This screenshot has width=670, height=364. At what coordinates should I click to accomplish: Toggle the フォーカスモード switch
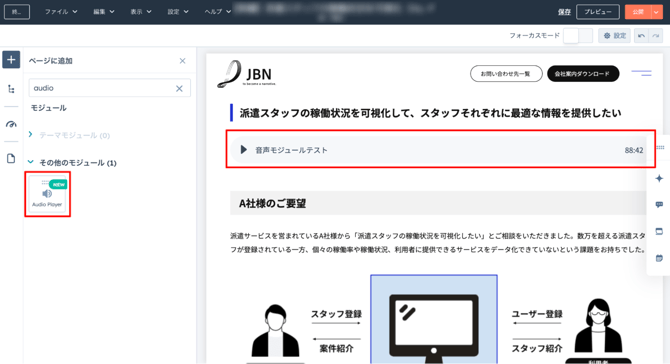(x=578, y=36)
